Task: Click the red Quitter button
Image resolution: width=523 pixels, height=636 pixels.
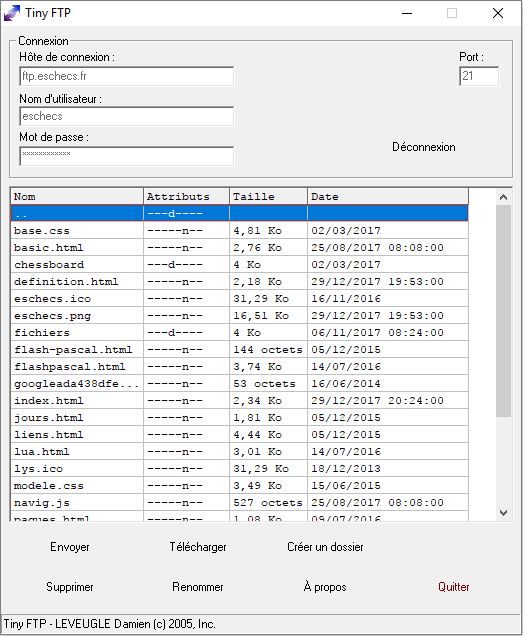Action: (454, 587)
